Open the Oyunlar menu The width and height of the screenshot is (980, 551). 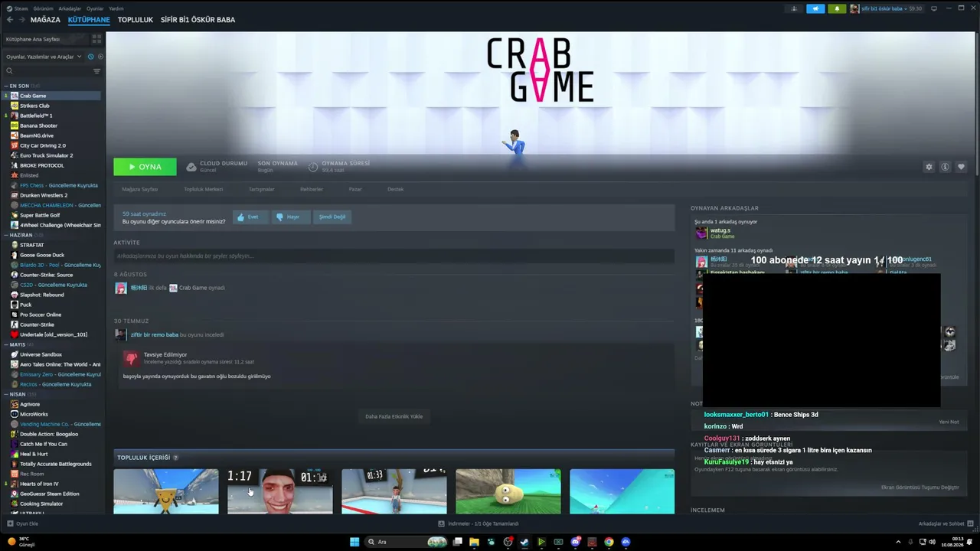tap(95, 8)
